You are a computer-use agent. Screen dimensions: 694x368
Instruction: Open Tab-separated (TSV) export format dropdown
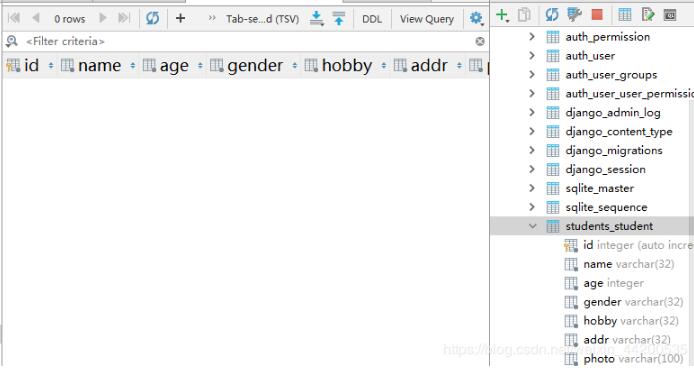point(262,19)
